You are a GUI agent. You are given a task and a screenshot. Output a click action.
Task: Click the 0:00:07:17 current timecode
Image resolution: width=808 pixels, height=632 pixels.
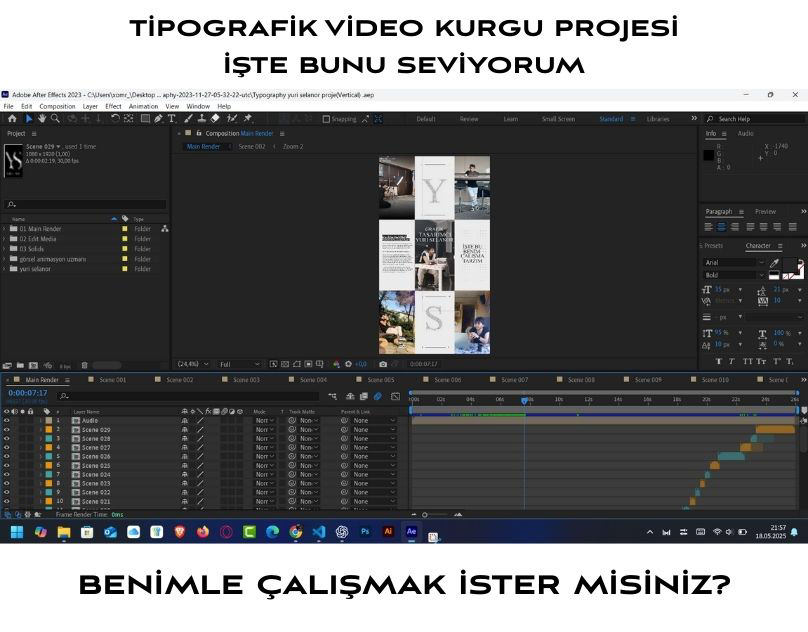pos(28,393)
